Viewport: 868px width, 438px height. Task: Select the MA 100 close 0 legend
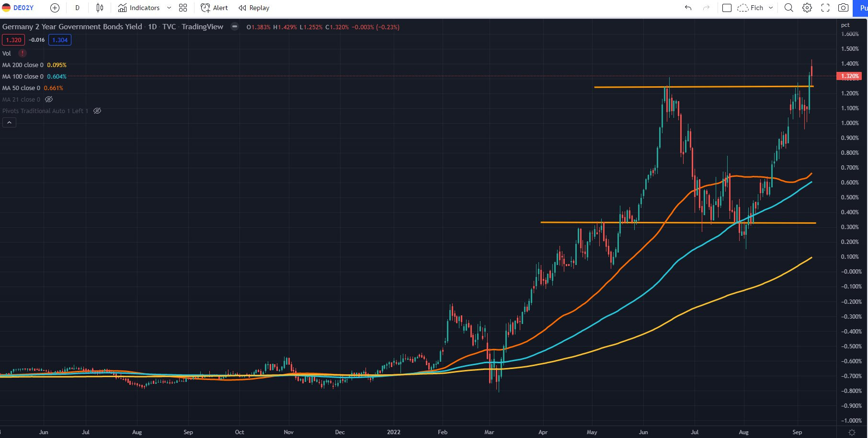[23, 76]
